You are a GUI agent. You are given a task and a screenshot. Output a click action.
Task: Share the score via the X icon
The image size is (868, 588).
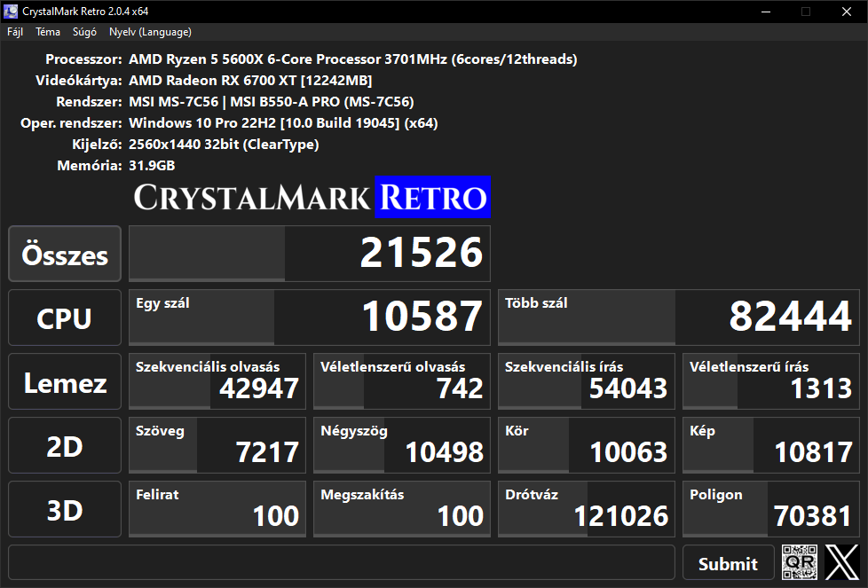click(x=842, y=562)
